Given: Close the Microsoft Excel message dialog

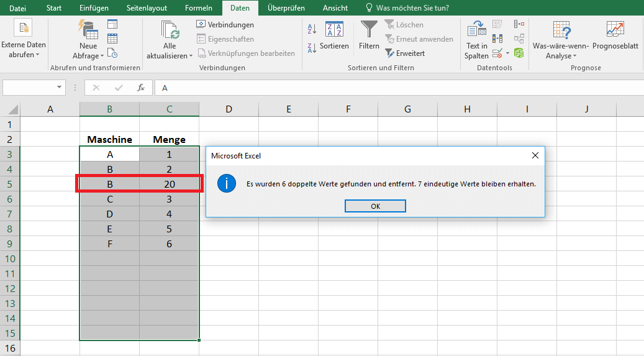Looking at the screenshot, I should (x=535, y=155).
